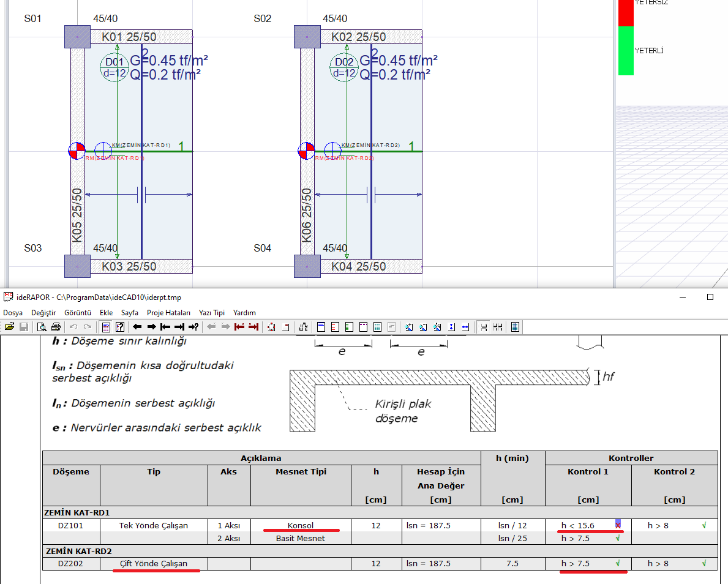Go to previous page with left arrow

[137, 327]
